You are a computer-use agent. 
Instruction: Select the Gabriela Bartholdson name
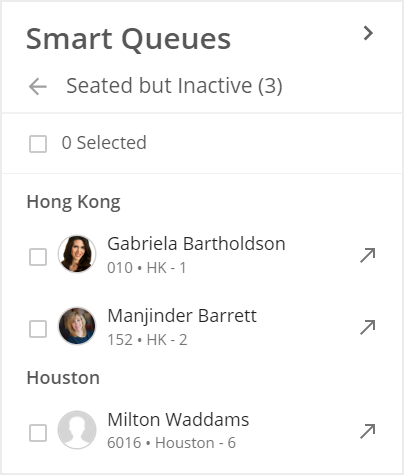point(196,244)
